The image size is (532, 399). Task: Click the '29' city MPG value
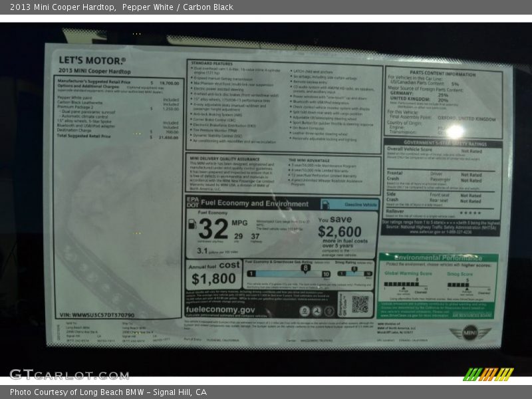[238, 236]
